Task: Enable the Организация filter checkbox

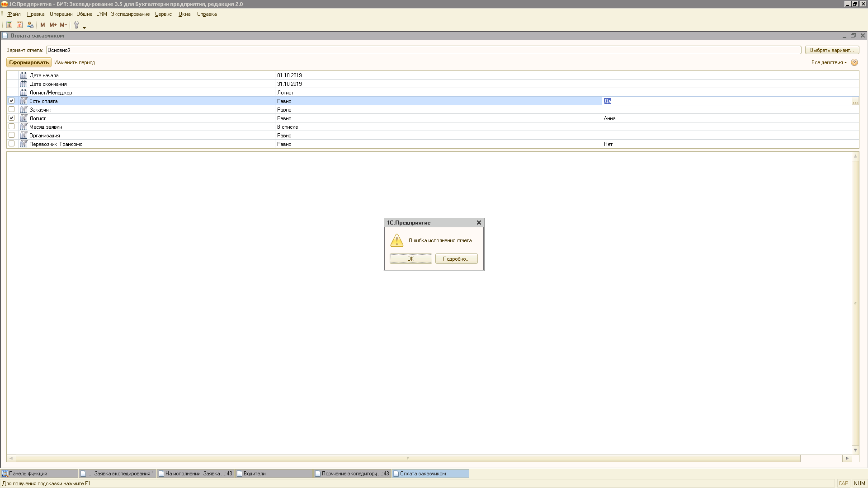Action: click(12, 135)
